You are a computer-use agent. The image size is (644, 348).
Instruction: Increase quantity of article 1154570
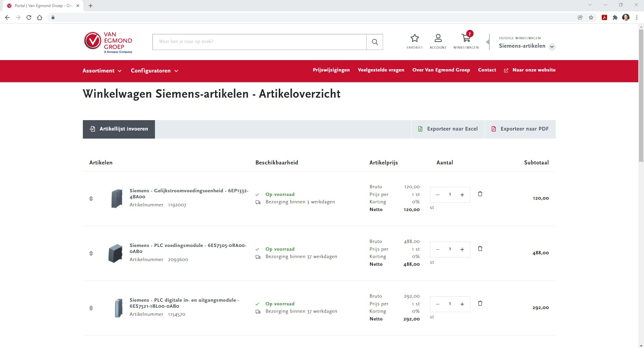(x=462, y=304)
